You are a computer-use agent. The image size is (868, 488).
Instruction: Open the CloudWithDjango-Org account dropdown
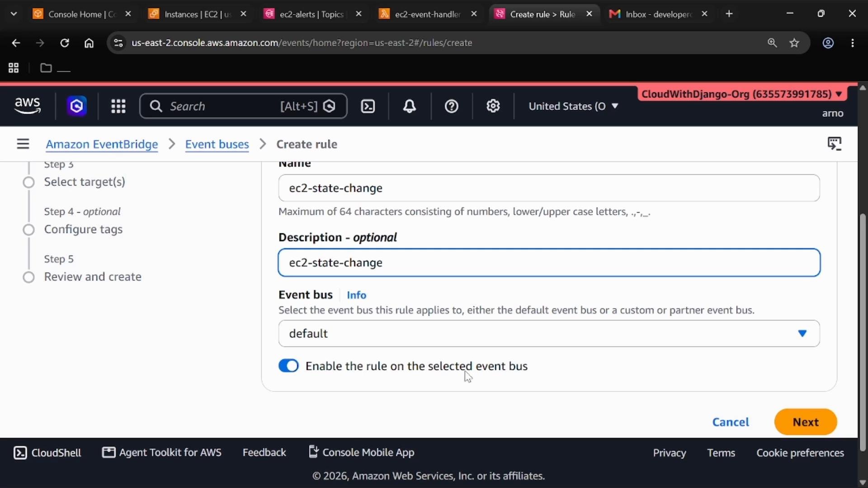(x=742, y=94)
